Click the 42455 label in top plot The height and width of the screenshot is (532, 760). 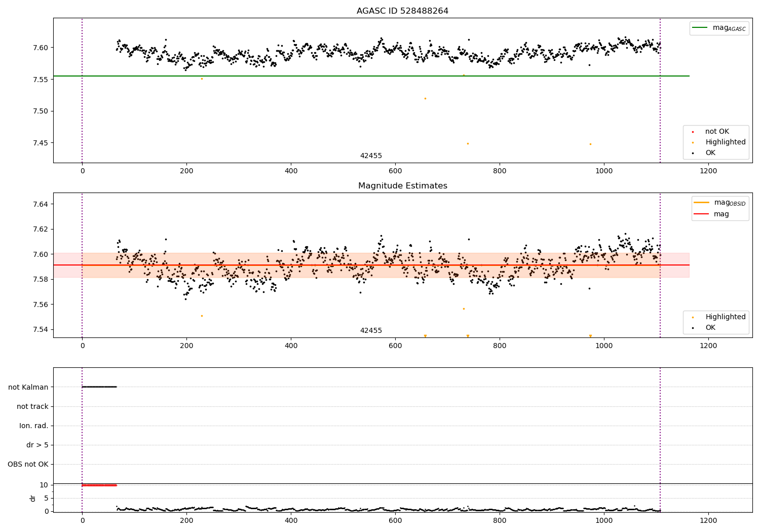click(x=371, y=156)
